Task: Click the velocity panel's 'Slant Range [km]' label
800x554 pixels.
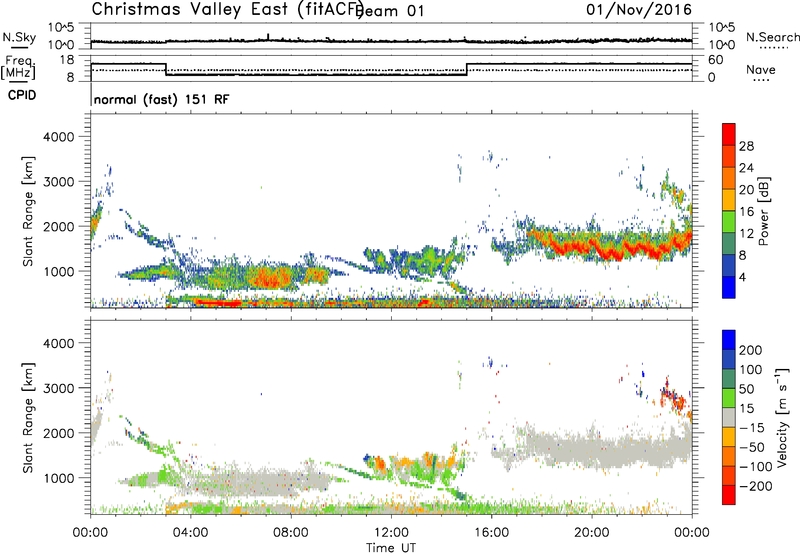Action: click(x=28, y=418)
